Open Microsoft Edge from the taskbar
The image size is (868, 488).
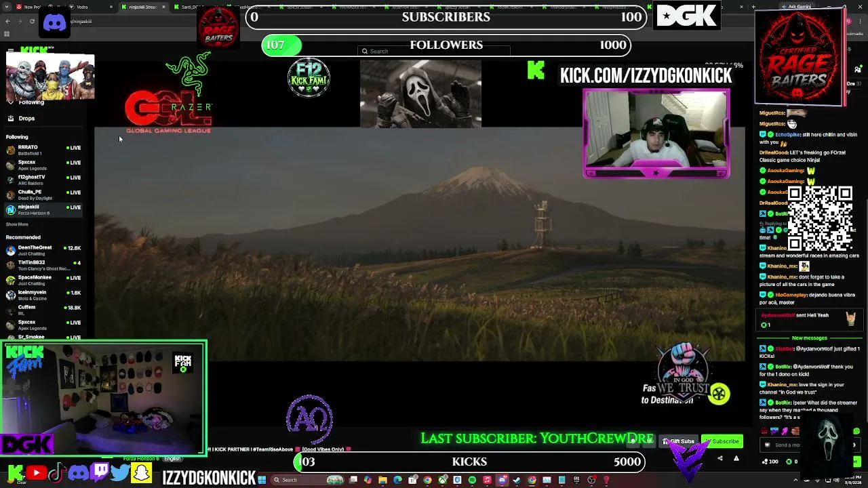[x=397, y=480]
